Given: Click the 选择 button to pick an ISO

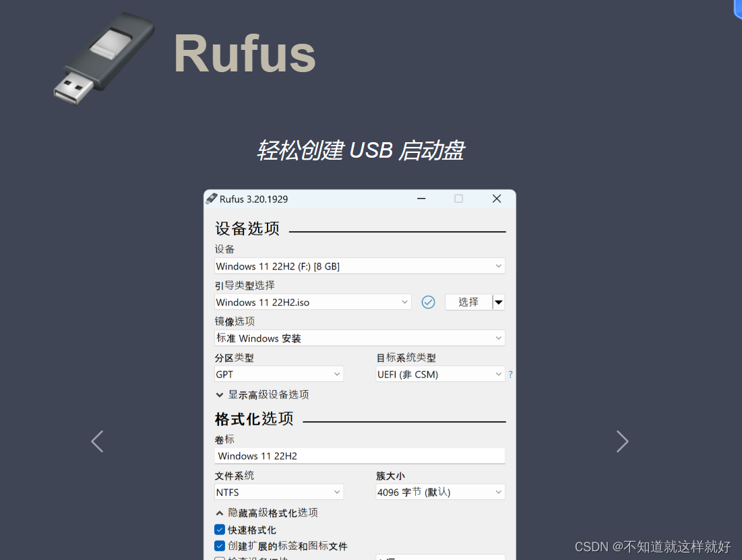Looking at the screenshot, I should pos(468,302).
